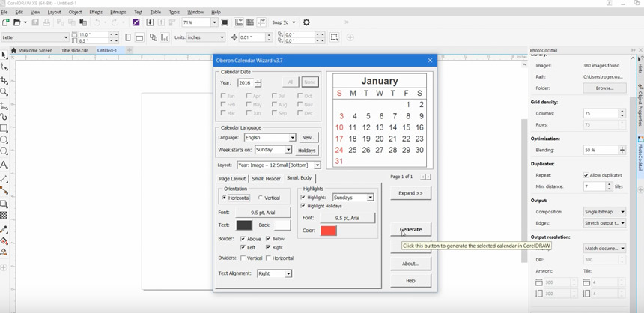The height and width of the screenshot is (313, 644).
Task: Click the Expand >> button
Action: click(x=410, y=193)
